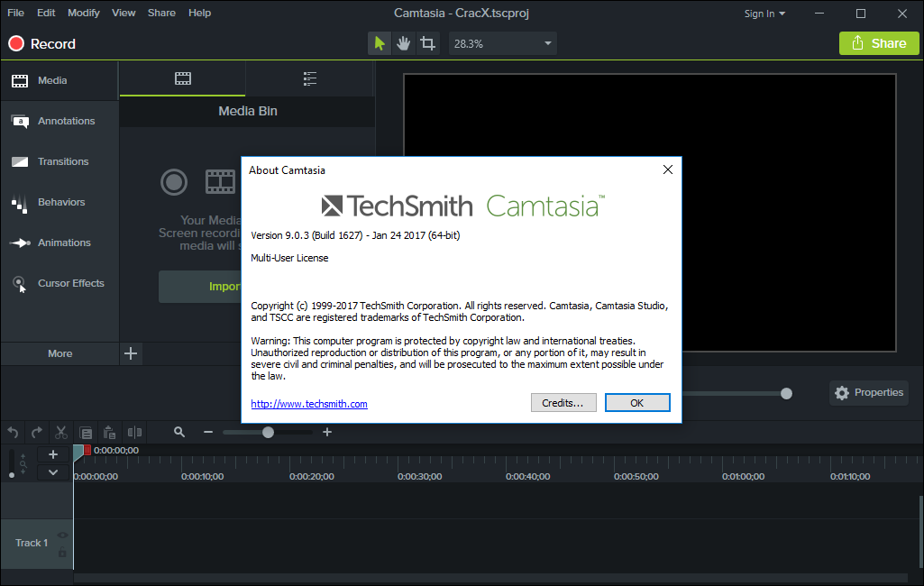Select the Track 1 label
The width and height of the screenshot is (924, 586).
tap(32, 543)
